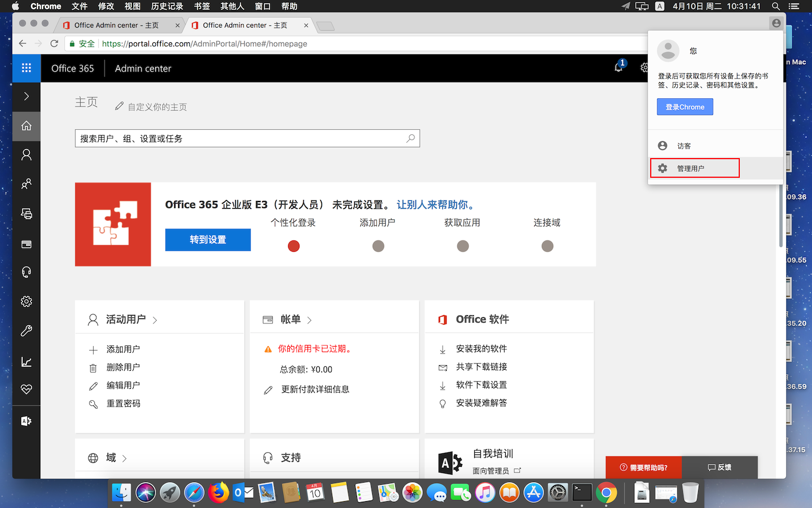Open the 让别人来帮助你 link
This screenshot has height=508, width=812.
[x=437, y=205]
